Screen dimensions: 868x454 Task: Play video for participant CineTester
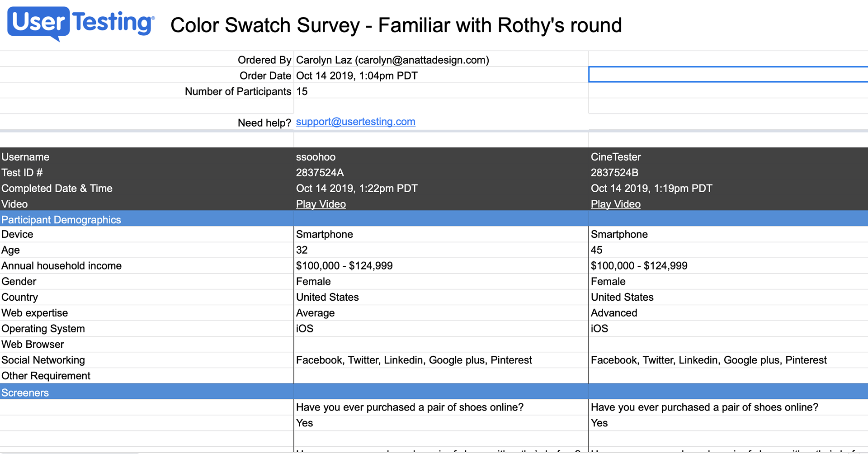615,204
